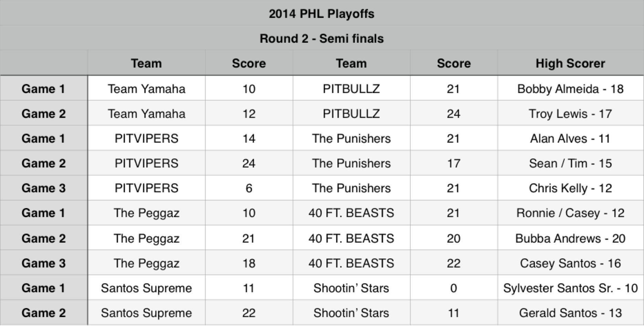644x326 pixels.
Task: Select the "Chris Kelly - 12" cell
Action: [570, 188]
